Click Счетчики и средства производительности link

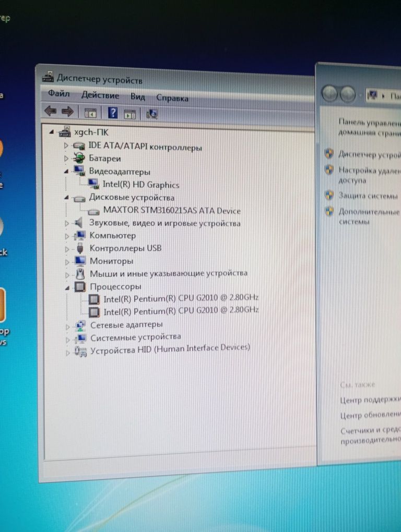pos(370,434)
